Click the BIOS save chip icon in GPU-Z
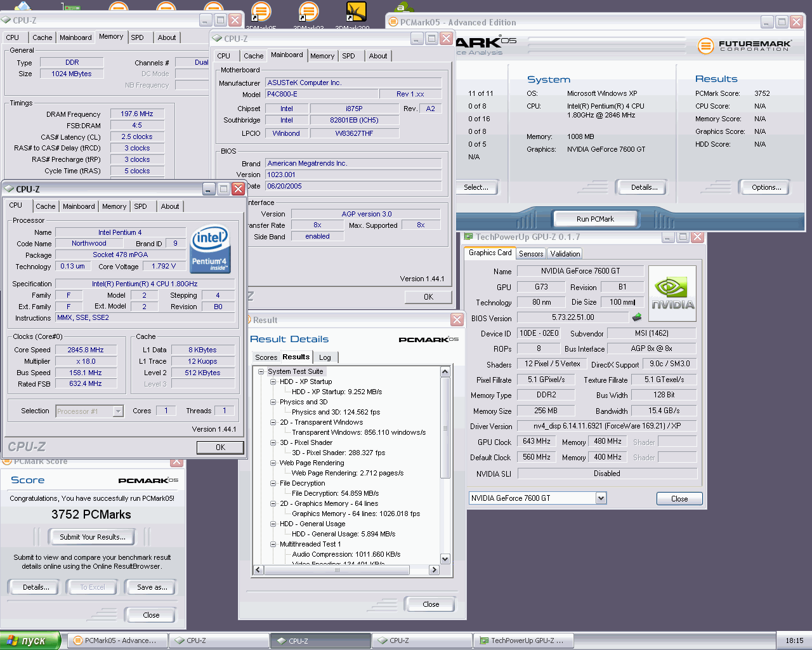The width and height of the screenshot is (812, 650). 637,317
